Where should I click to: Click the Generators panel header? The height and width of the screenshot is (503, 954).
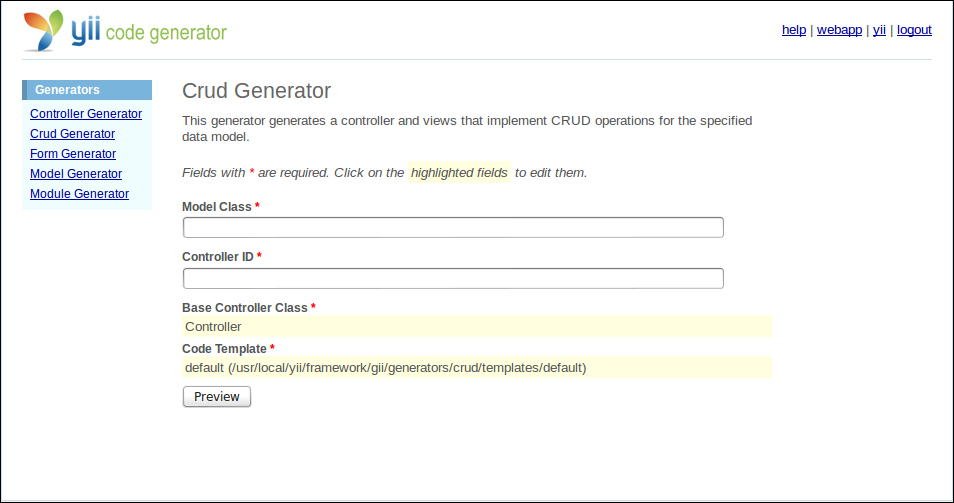87,90
